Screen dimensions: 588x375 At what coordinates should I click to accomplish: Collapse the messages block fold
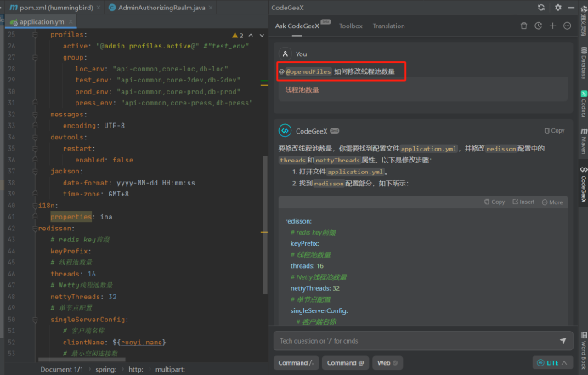point(35,115)
